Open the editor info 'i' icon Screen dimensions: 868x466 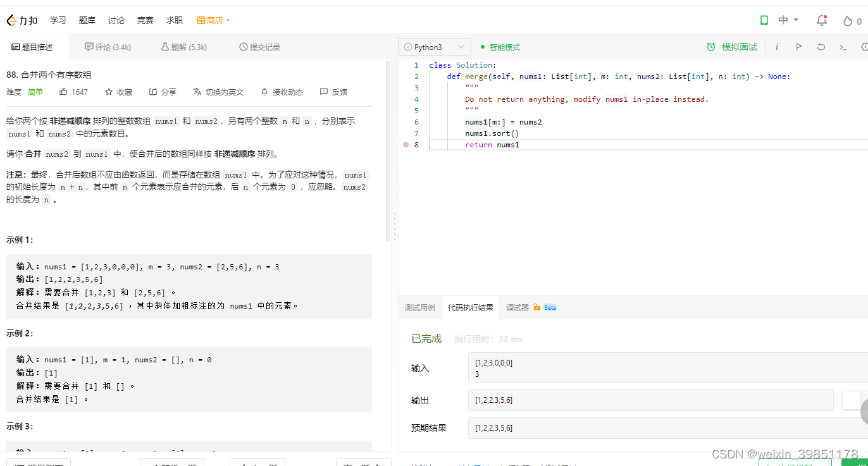point(777,47)
